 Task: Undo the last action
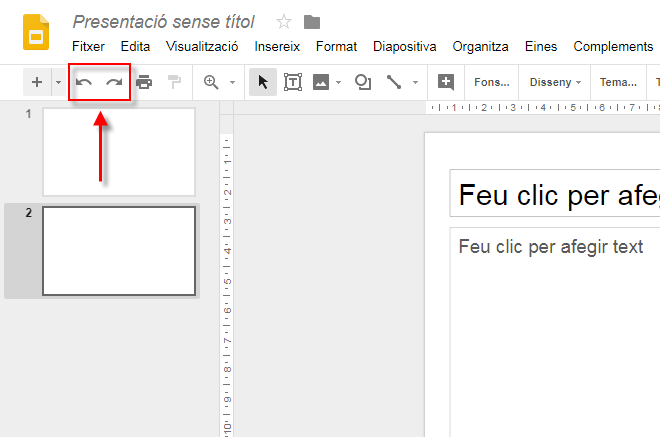(84, 82)
